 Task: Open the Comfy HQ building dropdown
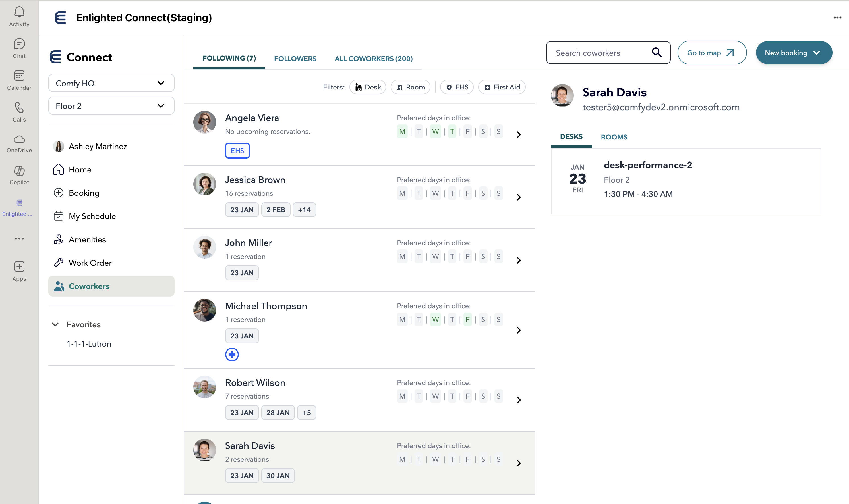coord(111,83)
